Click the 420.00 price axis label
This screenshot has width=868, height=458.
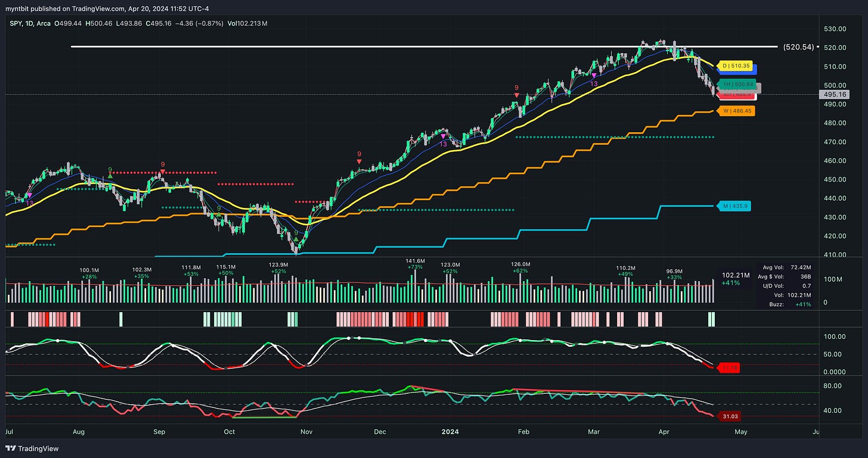click(835, 236)
